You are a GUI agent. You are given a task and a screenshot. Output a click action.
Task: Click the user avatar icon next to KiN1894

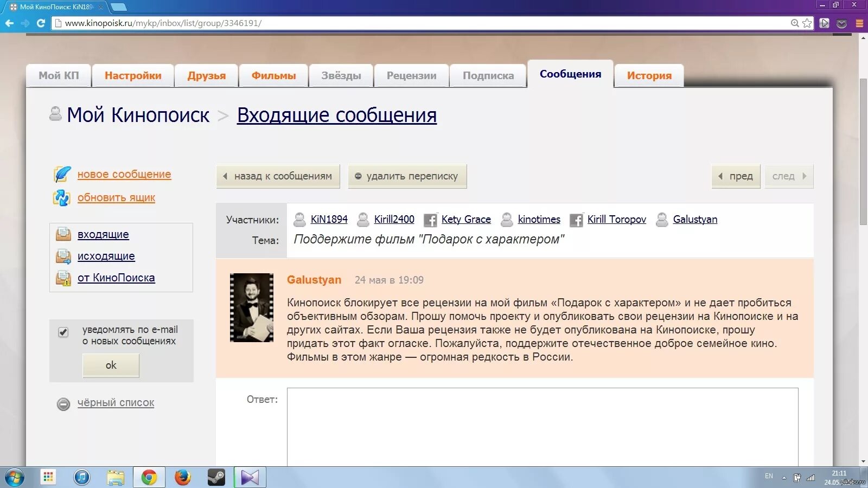pyautogui.click(x=299, y=220)
